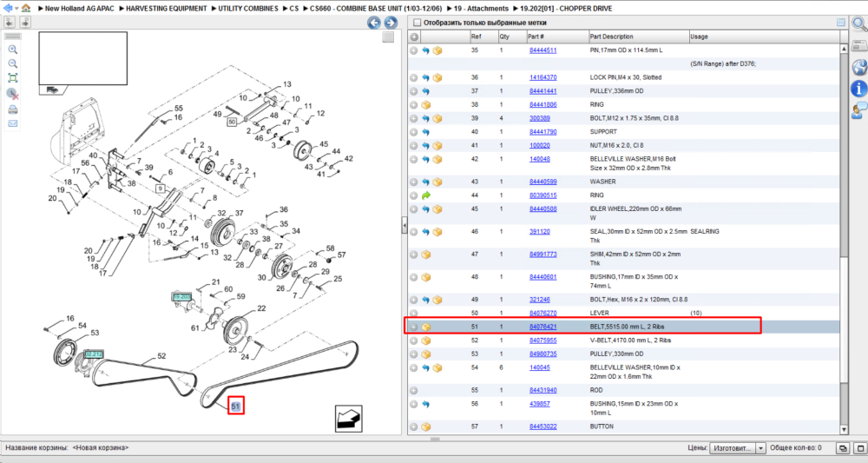The width and height of the screenshot is (868, 463).
Task: Select callout 52 on the diagram
Action: click(161, 356)
